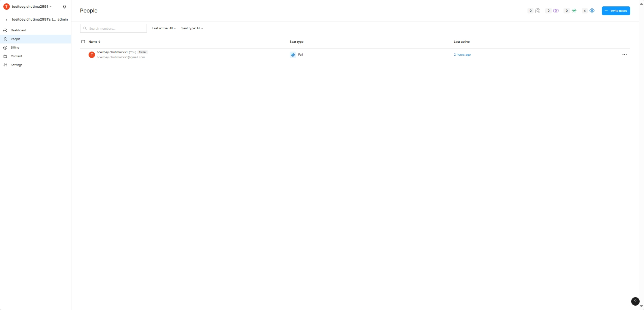Screen dimensions: 644x310
Task: Click the People person icon in sidebar
Action: coord(5,39)
